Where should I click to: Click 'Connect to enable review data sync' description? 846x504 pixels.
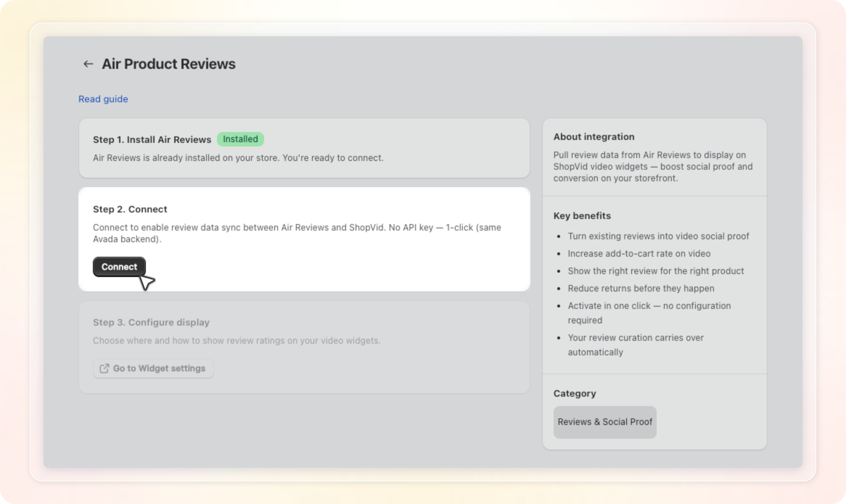point(297,233)
